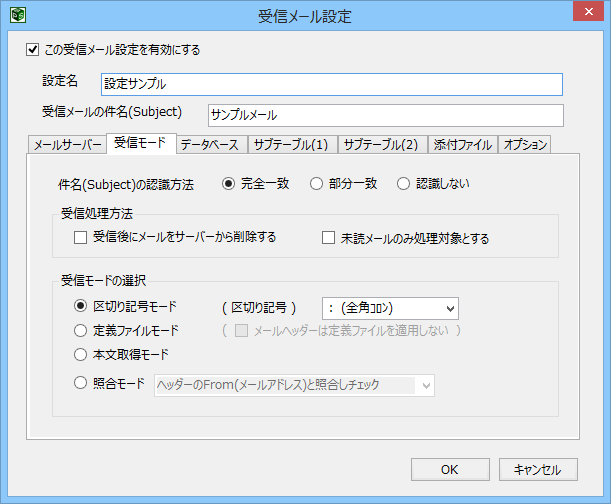611x504 pixels.
Task: Switch to データベース tab
Action: pyautogui.click(x=210, y=145)
